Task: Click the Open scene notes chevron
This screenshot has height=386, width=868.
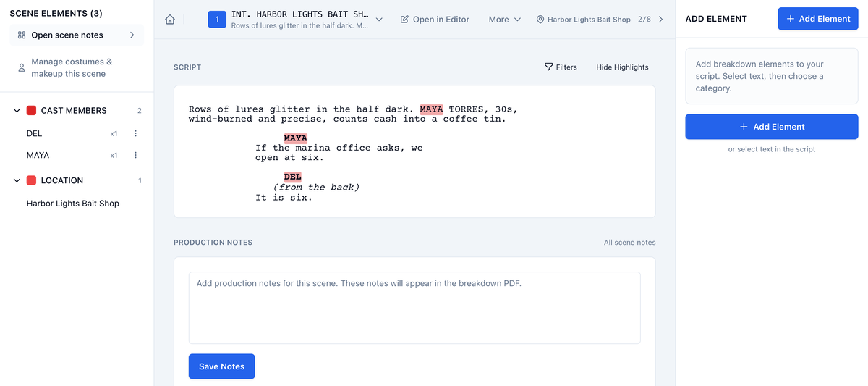Action: click(x=132, y=35)
